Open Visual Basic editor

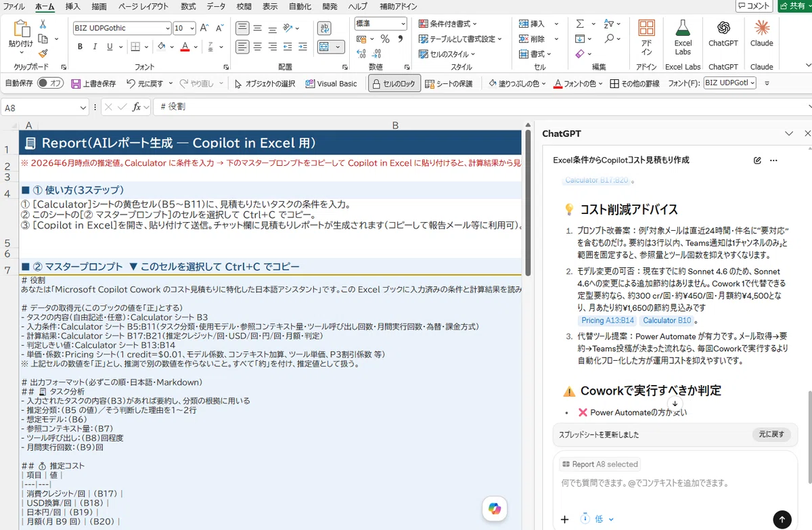(x=331, y=83)
